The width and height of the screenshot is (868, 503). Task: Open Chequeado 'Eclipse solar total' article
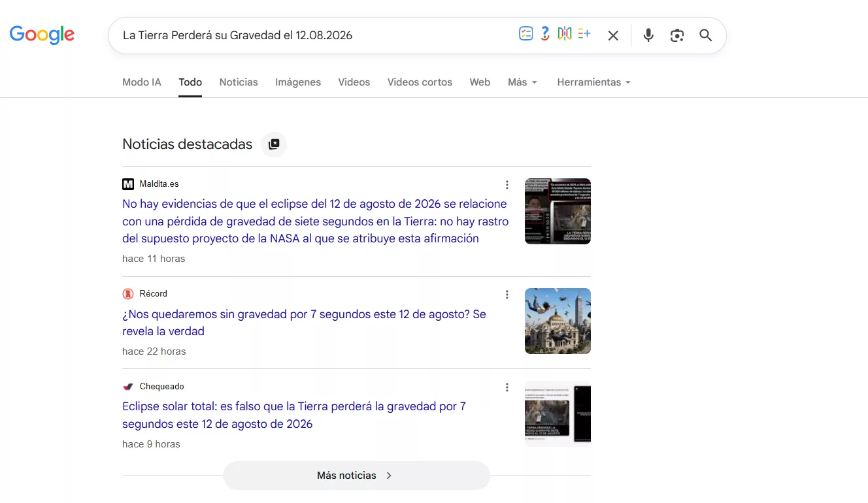(x=294, y=415)
